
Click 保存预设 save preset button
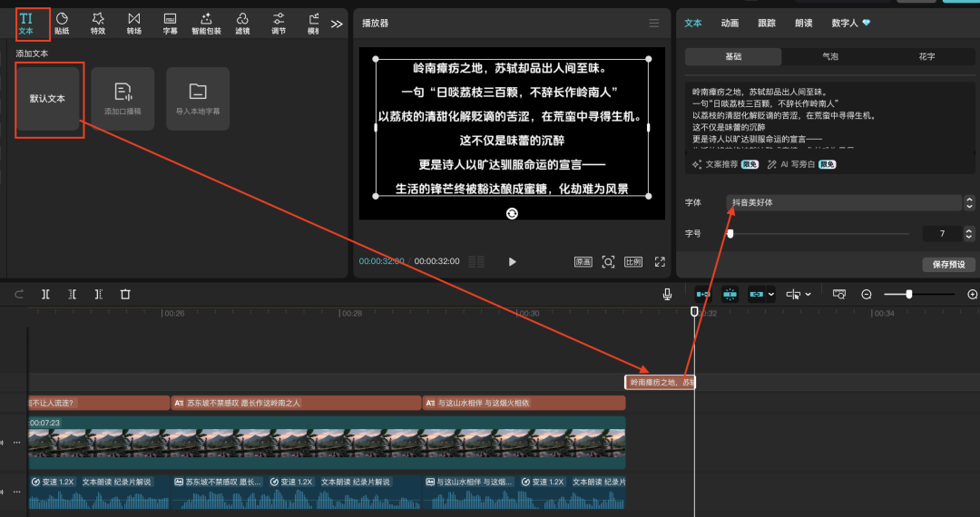pyautogui.click(x=949, y=264)
